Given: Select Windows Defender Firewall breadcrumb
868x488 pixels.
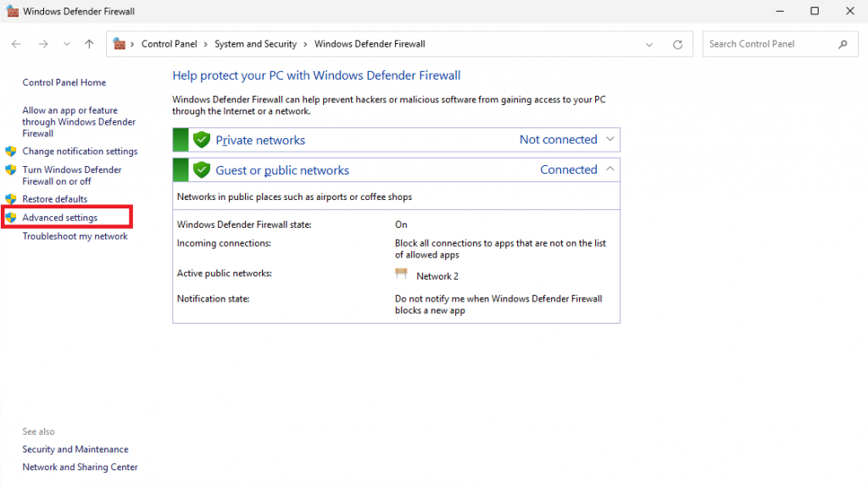Looking at the screenshot, I should coord(370,44).
